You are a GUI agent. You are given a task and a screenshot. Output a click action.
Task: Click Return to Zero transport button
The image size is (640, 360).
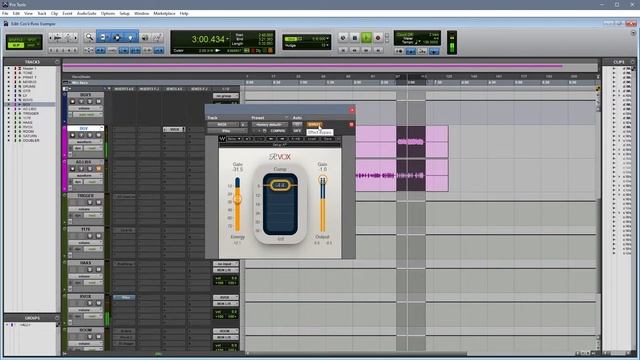click(x=343, y=50)
